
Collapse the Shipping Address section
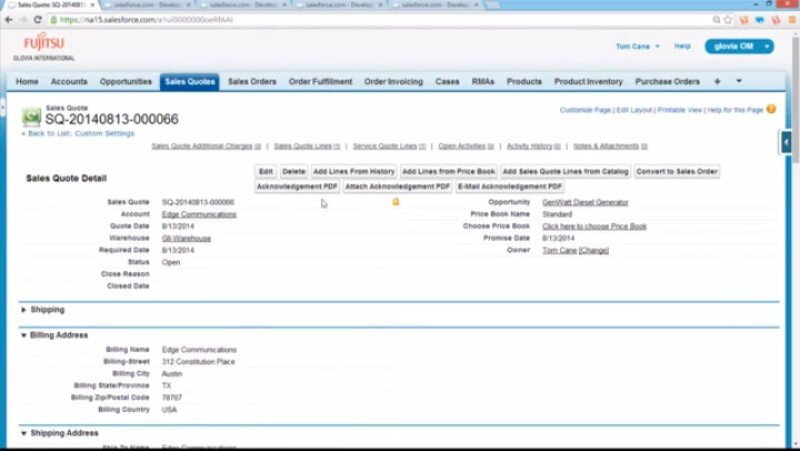[25, 433]
